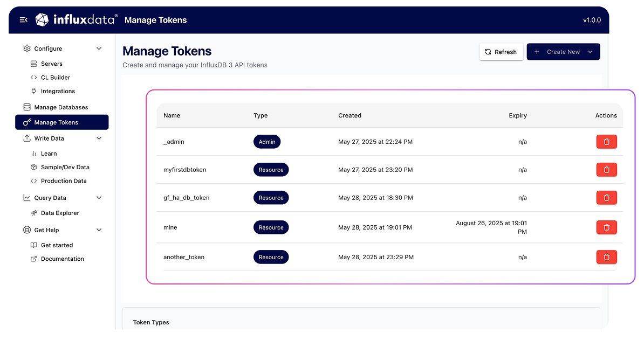Click the Production Data code icon
The height and width of the screenshot is (347, 644).
[x=33, y=181]
